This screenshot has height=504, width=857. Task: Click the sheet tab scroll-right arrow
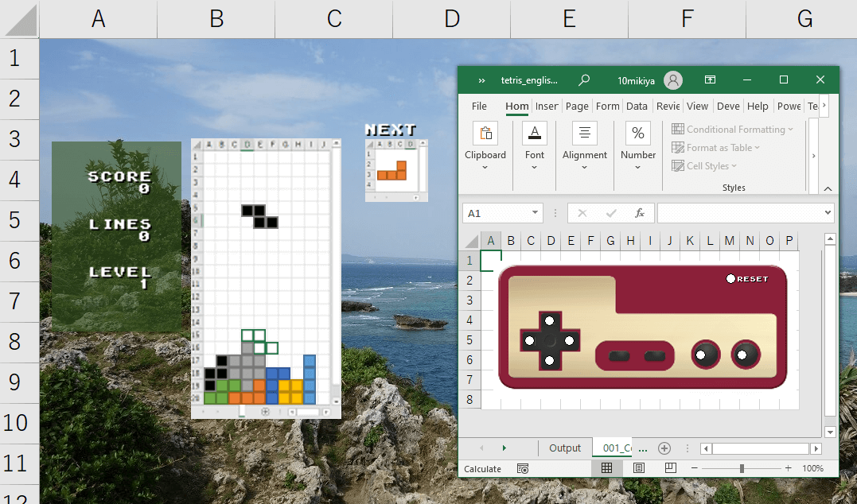coord(504,448)
